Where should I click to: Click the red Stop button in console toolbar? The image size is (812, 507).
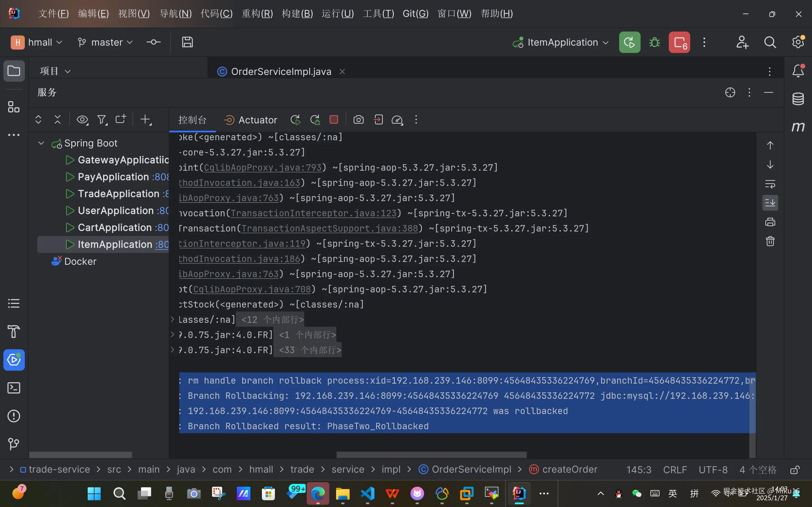click(x=334, y=120)
